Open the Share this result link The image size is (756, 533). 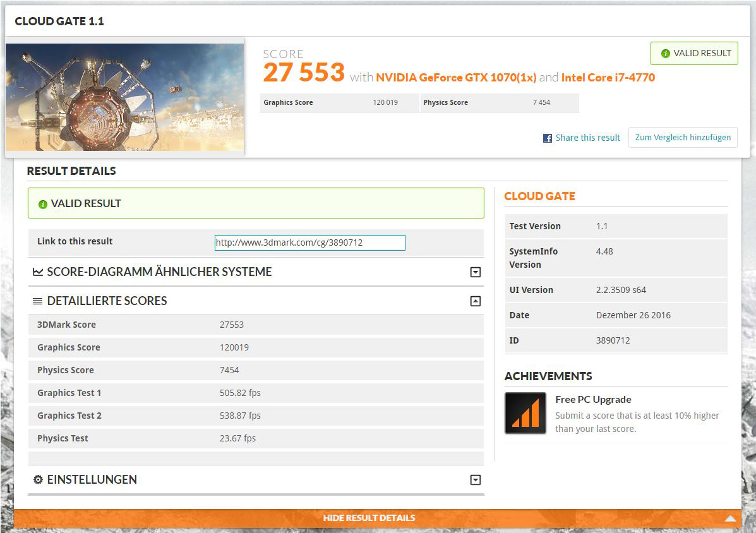tap(587, 138)
